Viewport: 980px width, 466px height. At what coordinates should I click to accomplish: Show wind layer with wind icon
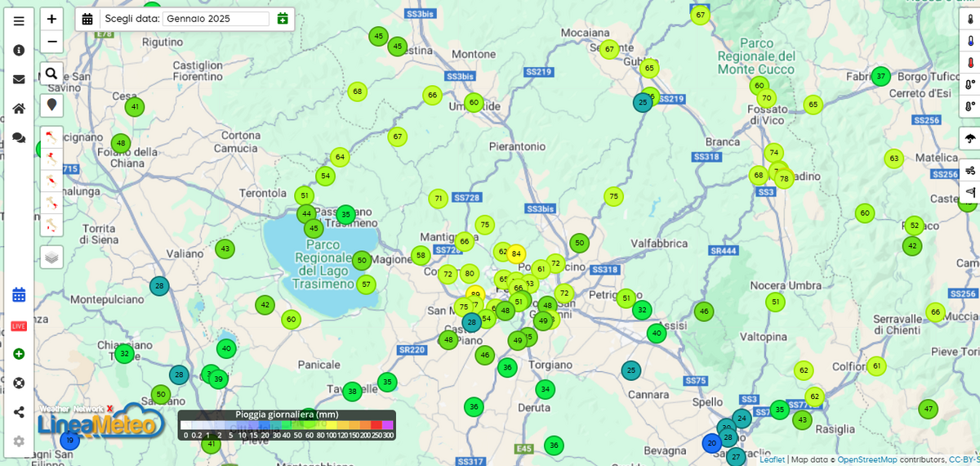tap(970, 171)
